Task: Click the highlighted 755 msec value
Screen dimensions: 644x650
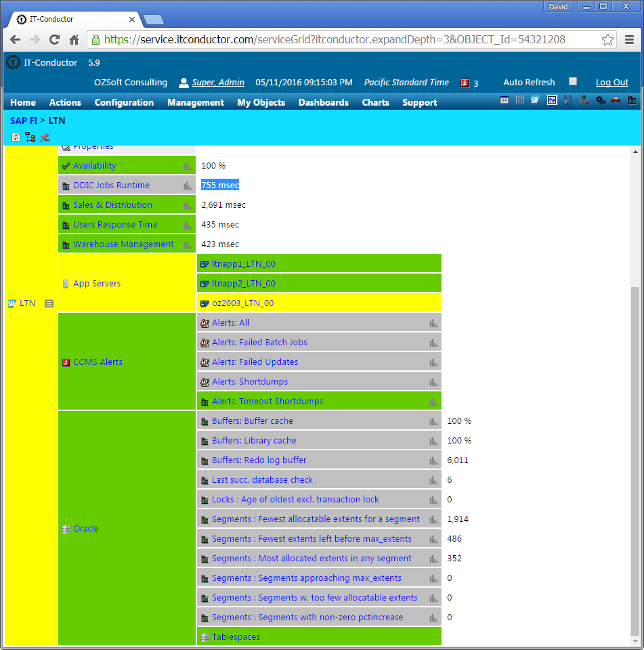Action: click(x=220, y=186)
